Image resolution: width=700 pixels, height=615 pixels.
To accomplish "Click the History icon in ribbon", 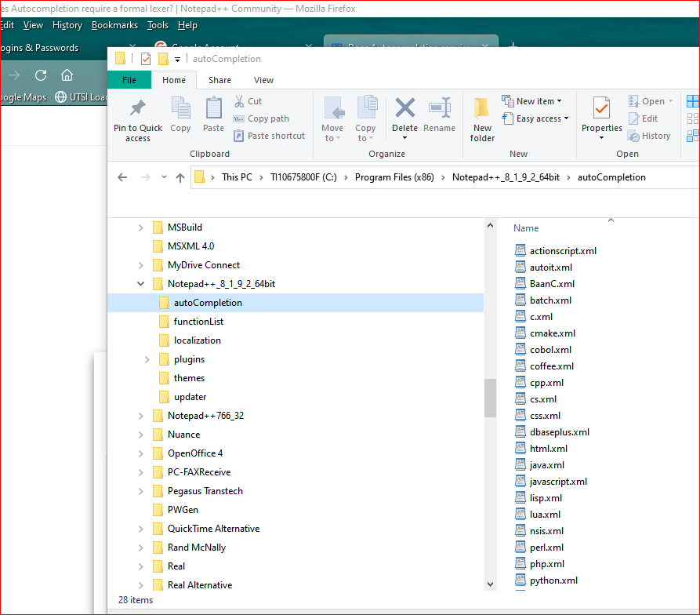I will 634,136.
